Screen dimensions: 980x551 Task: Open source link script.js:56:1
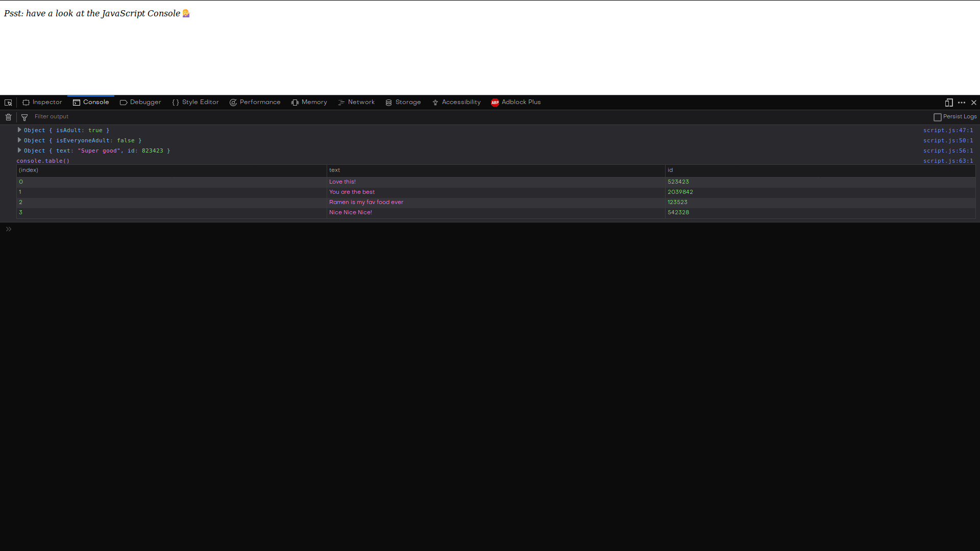948,151
